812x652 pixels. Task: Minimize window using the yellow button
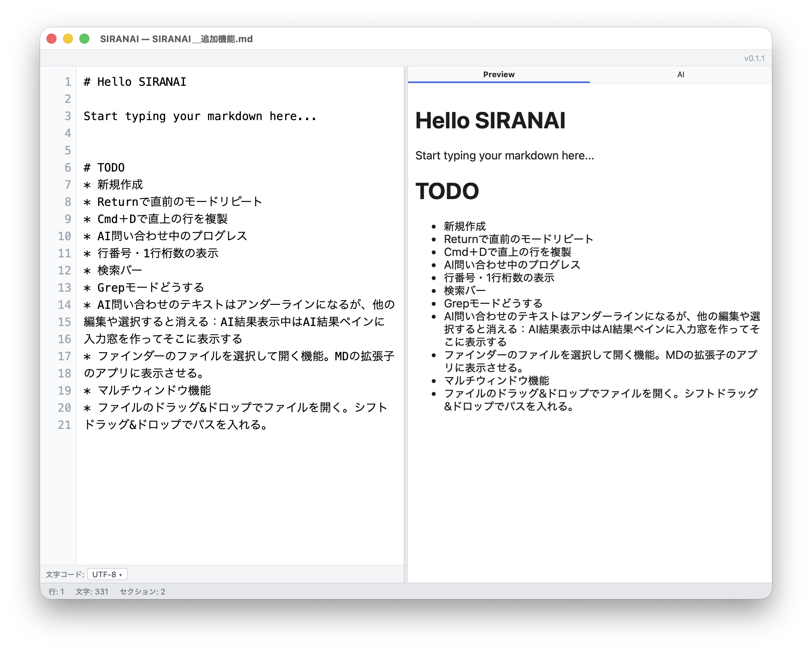click(x=68, y=39)
